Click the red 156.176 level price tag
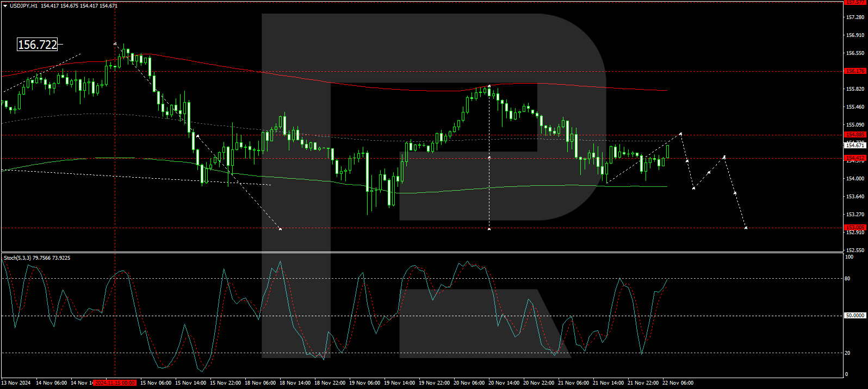868x389 pixels. pos(854,71)
